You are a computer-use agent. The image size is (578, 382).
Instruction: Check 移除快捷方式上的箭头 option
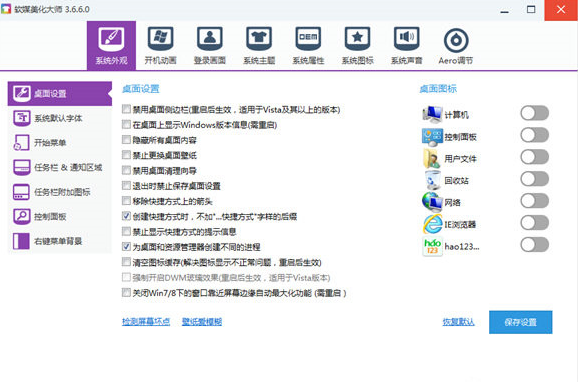(126, 201)
